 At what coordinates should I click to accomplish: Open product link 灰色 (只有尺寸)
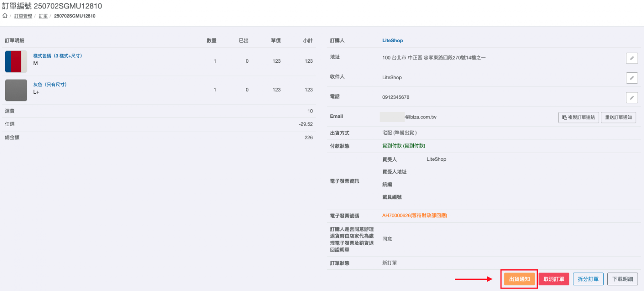pos(50,84)
